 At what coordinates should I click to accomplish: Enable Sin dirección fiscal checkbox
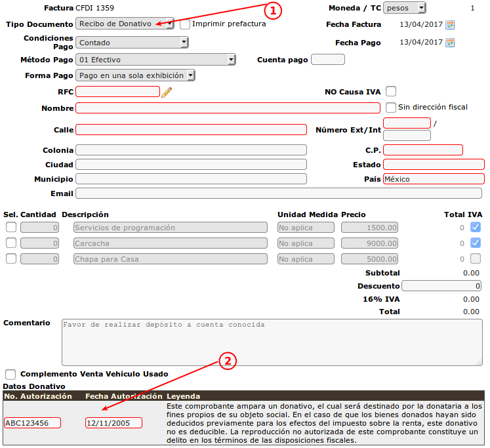click(391, 108)
